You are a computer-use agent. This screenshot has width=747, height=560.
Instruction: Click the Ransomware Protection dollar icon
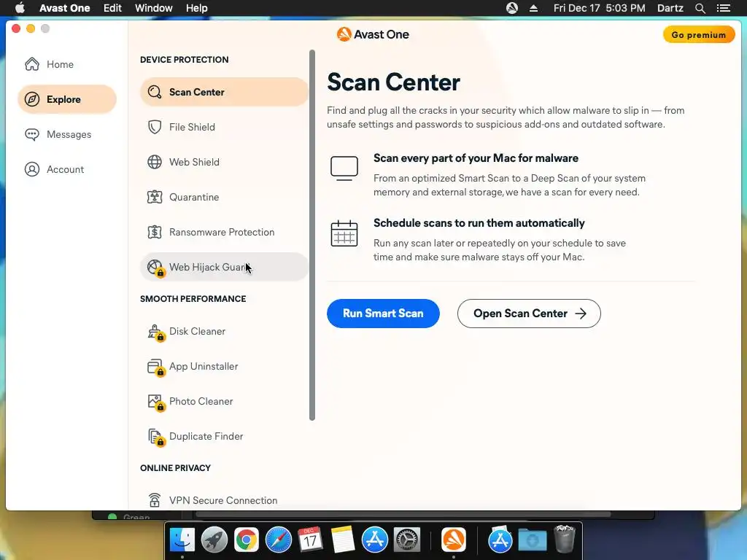pos(155,232)
